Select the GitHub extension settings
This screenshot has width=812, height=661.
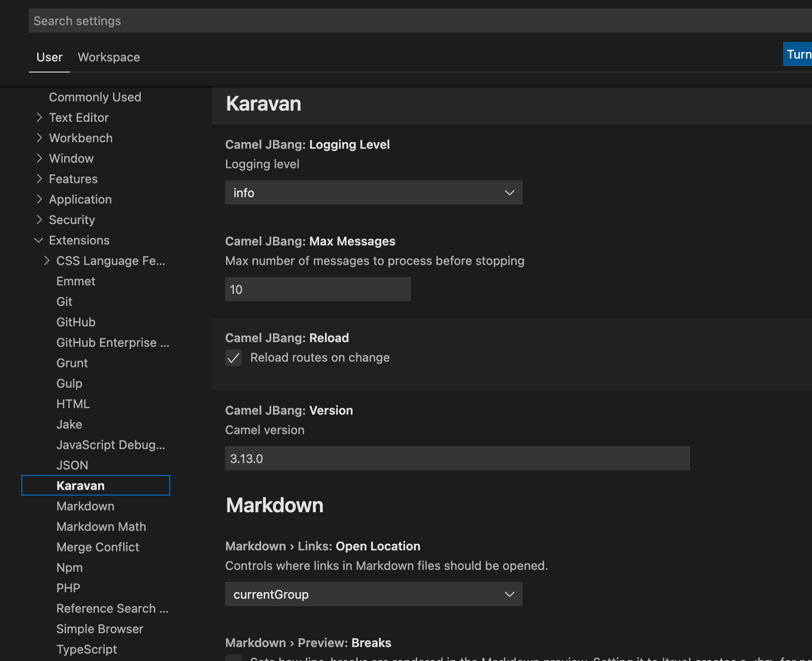click(75, 322)
